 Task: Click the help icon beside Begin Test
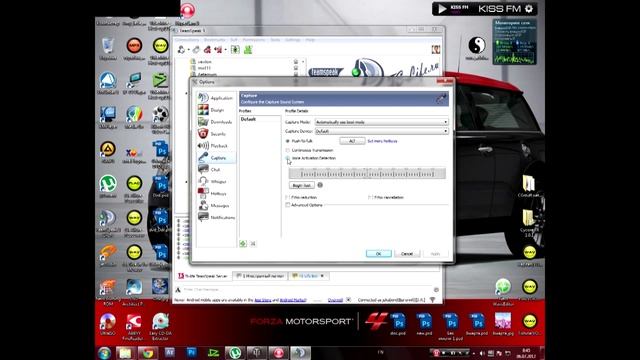click(320, 185)
